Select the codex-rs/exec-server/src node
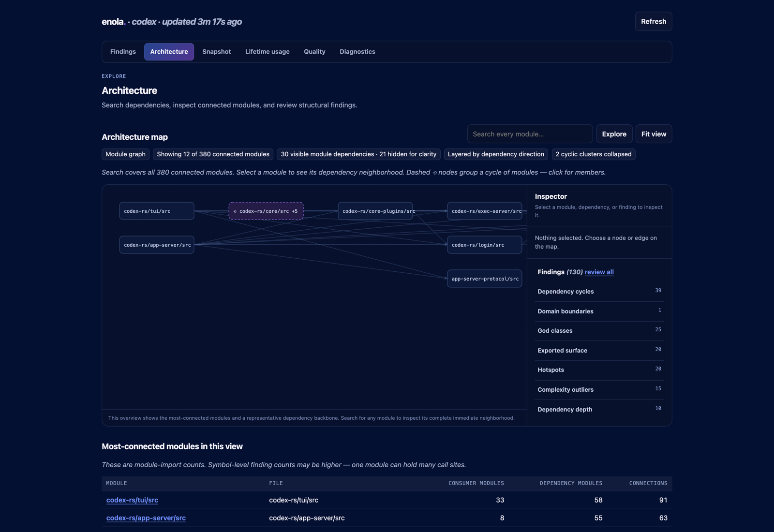 pyautogui.click(x=484, y=211)
